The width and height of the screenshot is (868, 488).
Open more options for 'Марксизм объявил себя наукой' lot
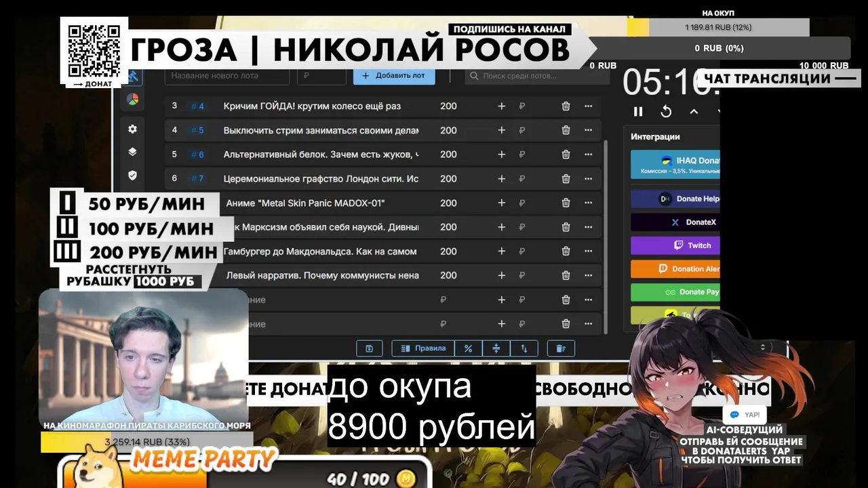tap(588, 227)
